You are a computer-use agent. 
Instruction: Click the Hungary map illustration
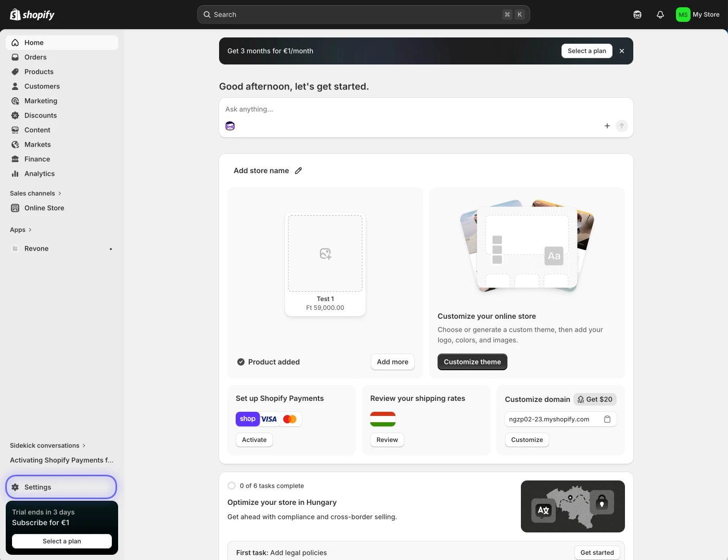572,506
